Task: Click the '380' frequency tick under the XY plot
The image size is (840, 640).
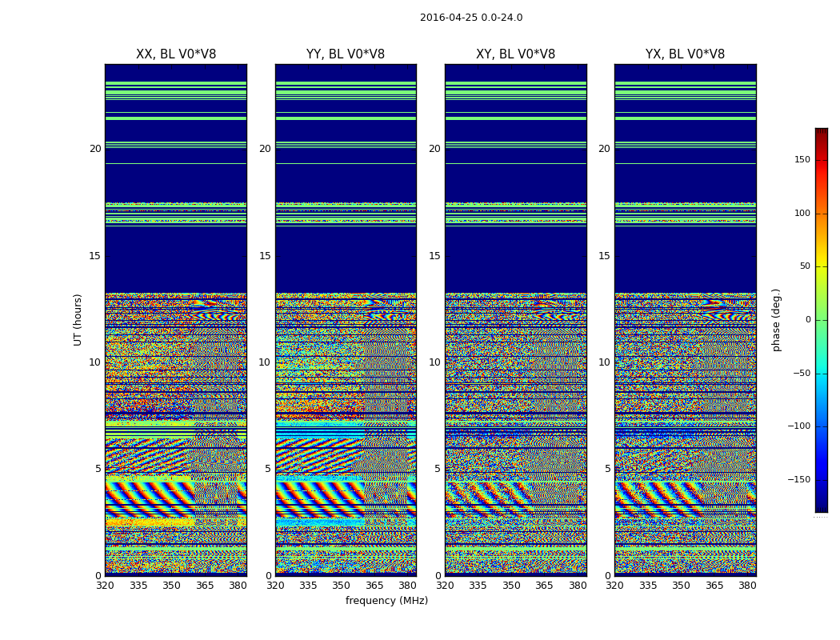Action: click(x=578, y=586)
